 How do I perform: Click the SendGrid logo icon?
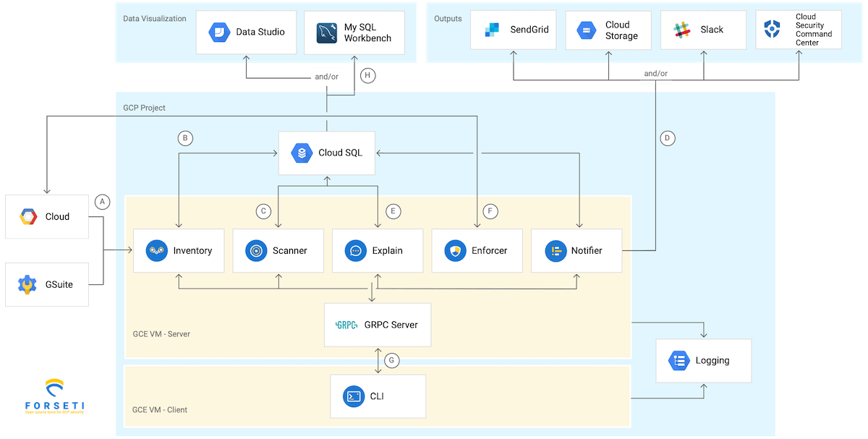492,30
